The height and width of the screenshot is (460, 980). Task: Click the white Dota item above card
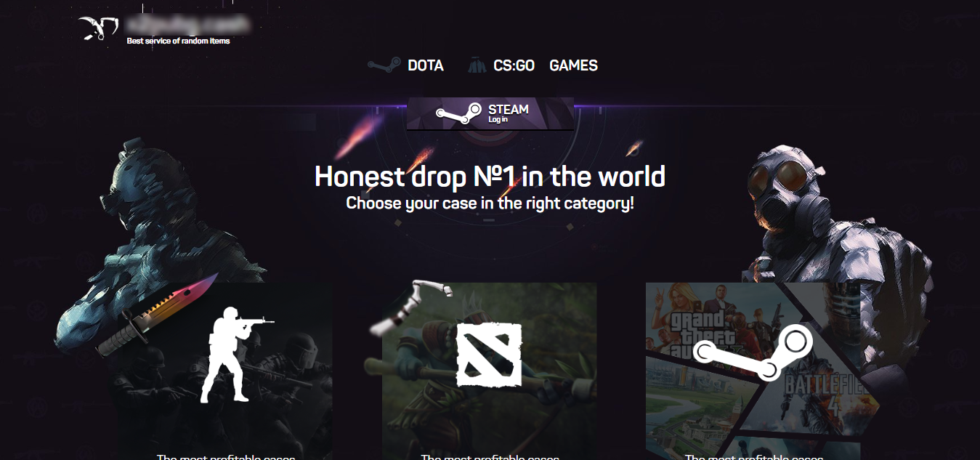point(410,308)
